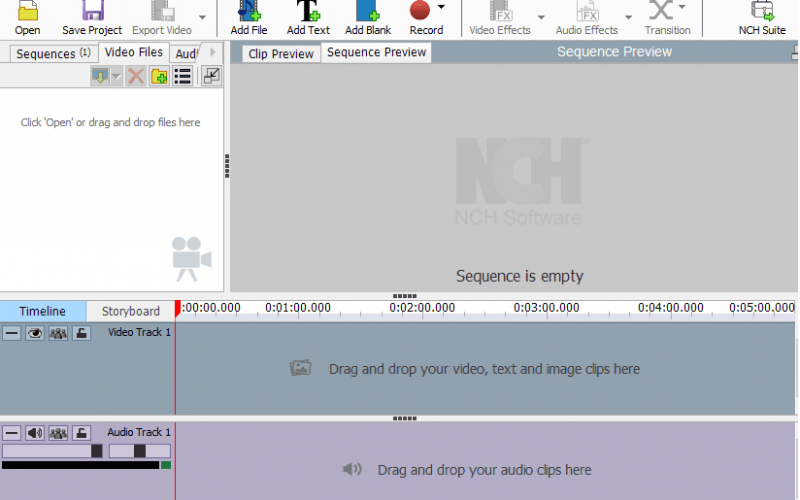The width and height of the screenshot is (800, 500).
Task: Toggle Audio Track 1 group link icon
Action: tap(58, 433)
